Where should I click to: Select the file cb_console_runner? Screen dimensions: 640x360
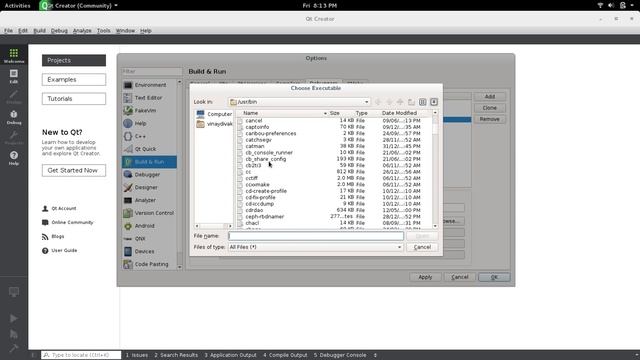click(x=269, y=153)
